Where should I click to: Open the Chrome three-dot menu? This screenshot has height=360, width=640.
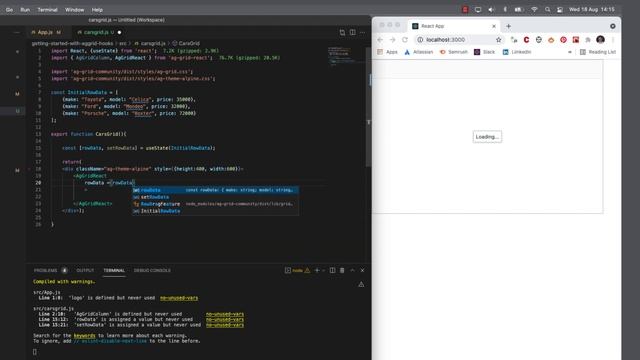point(613,40)
